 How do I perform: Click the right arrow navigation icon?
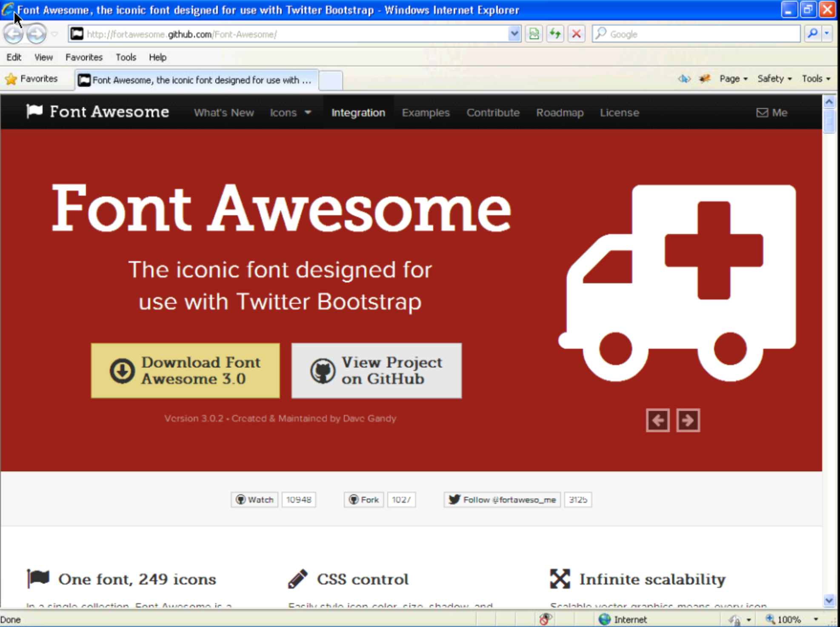click(689, 420)
